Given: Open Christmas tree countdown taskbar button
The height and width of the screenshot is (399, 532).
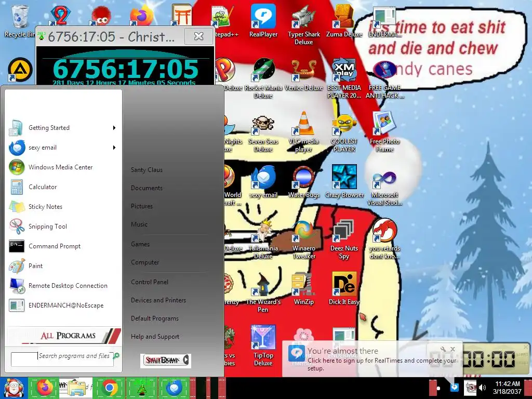Looking at the screenshot, I should tap(141, 388).
